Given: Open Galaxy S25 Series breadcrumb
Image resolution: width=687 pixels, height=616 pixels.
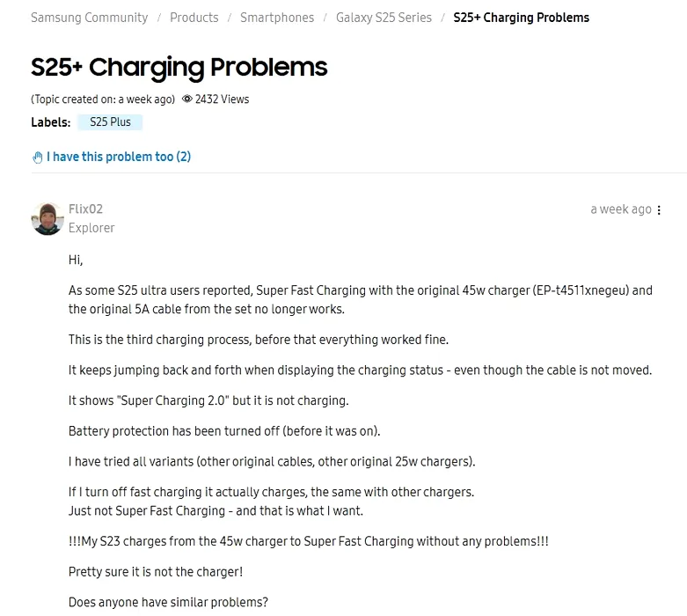Looking at the screenshot, I should (x=384, y=18).
